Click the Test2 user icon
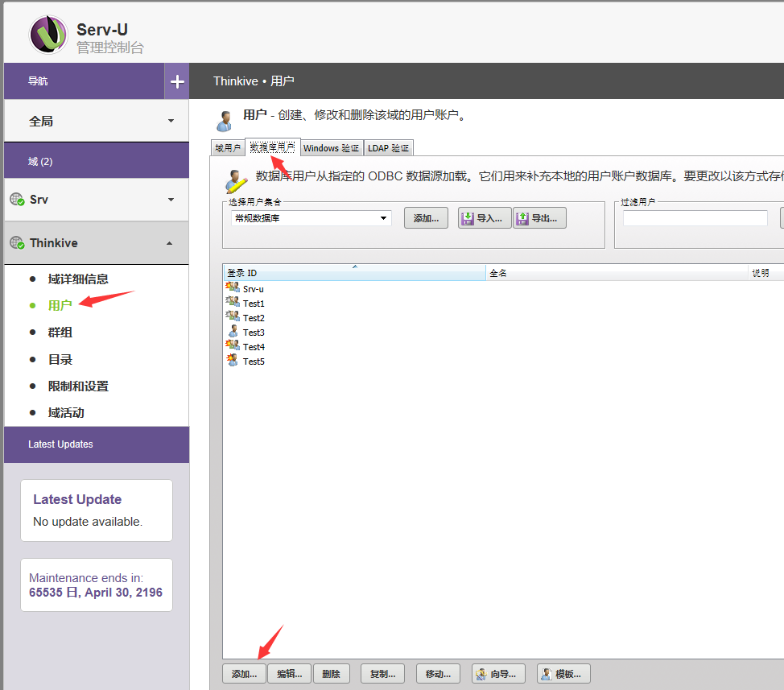The image size is (784, 690). [x=233, y=316]
